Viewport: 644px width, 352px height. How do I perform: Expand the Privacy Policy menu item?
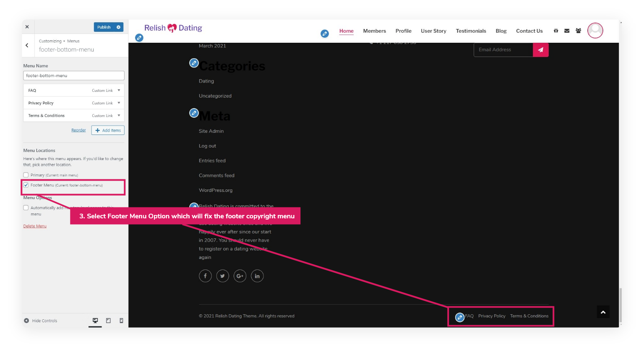(119, 103)
